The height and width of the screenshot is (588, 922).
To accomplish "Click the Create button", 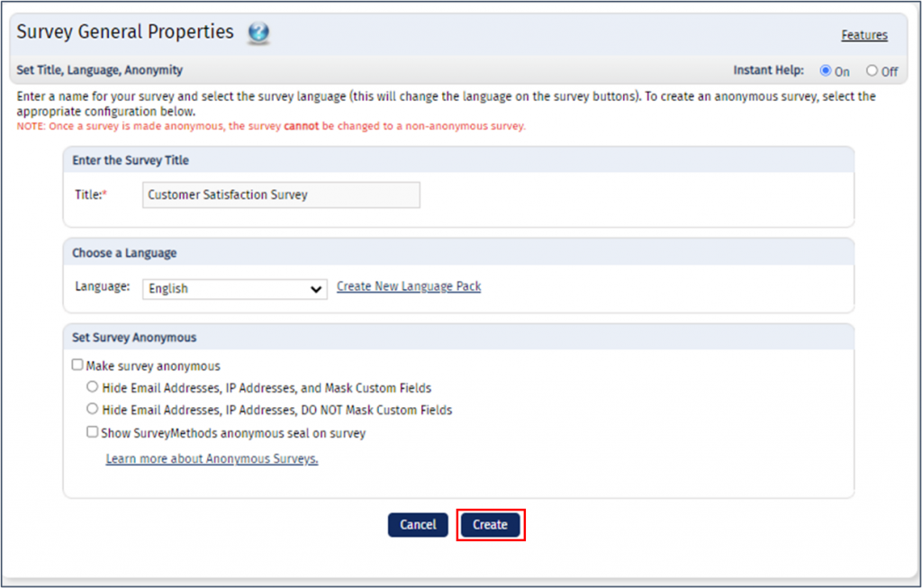I will [491, 524].
